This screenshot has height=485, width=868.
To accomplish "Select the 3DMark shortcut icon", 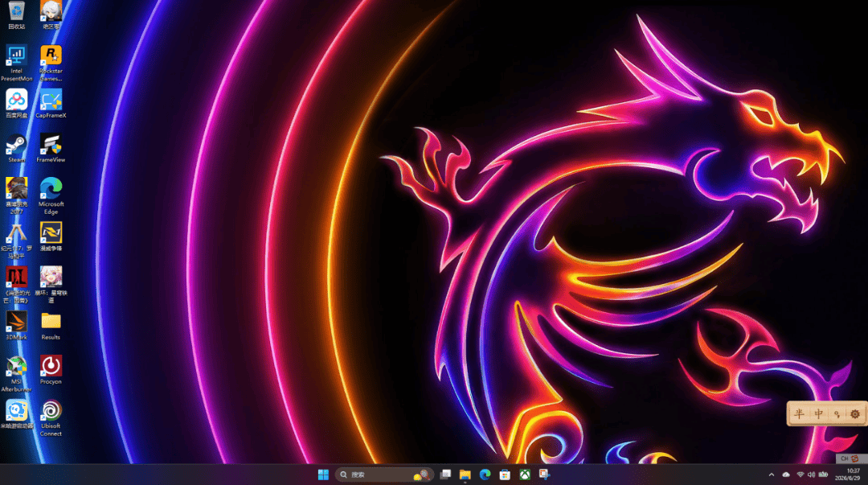I will pos(17,326).
